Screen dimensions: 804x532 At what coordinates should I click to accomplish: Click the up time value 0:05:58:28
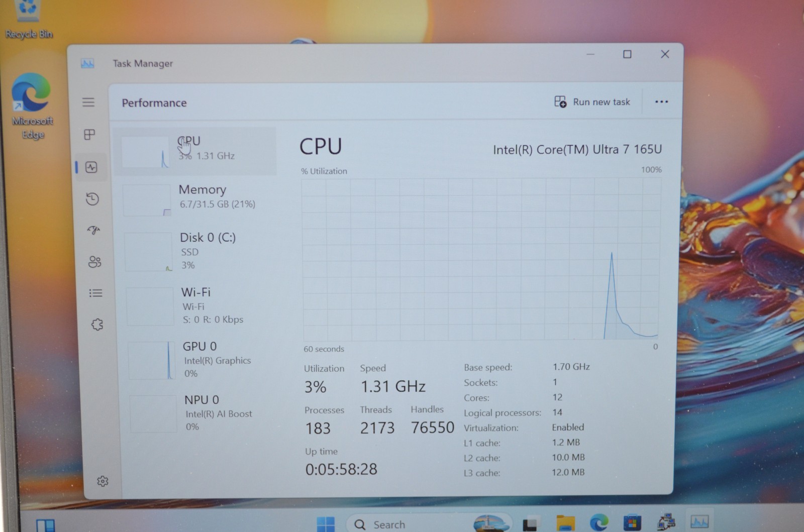(x=341, y=469)
